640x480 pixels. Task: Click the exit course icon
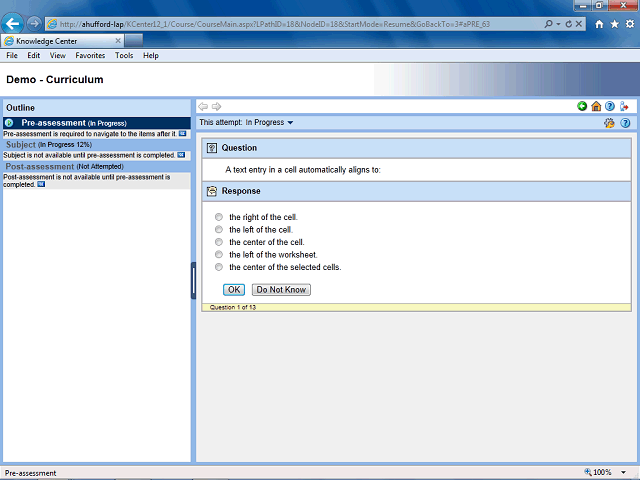point(624,106)
